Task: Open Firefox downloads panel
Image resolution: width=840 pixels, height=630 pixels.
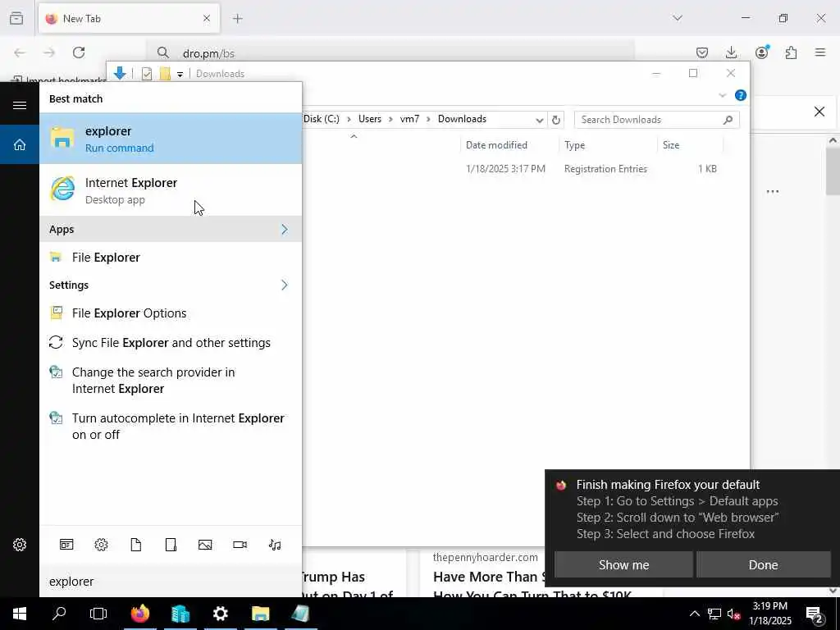Action: pyautogui.click(x=731, y=52)
